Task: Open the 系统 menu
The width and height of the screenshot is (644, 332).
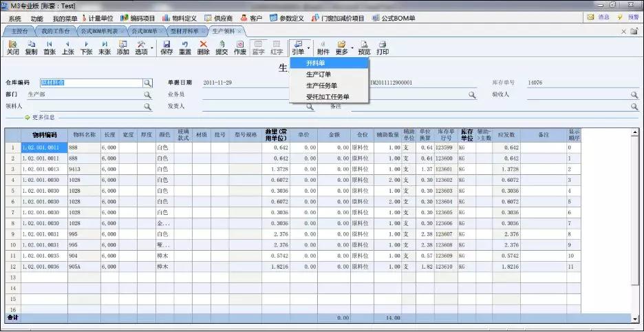Action: [x=14, y=19]
